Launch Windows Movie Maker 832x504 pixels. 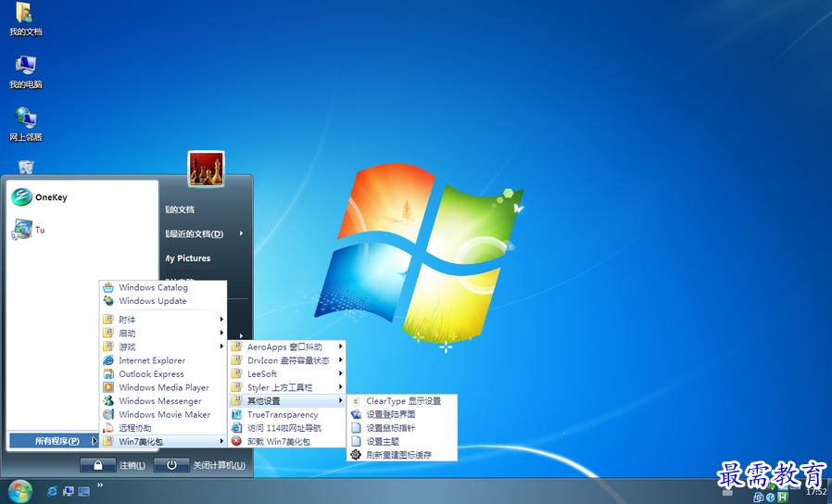click(163, 414)
